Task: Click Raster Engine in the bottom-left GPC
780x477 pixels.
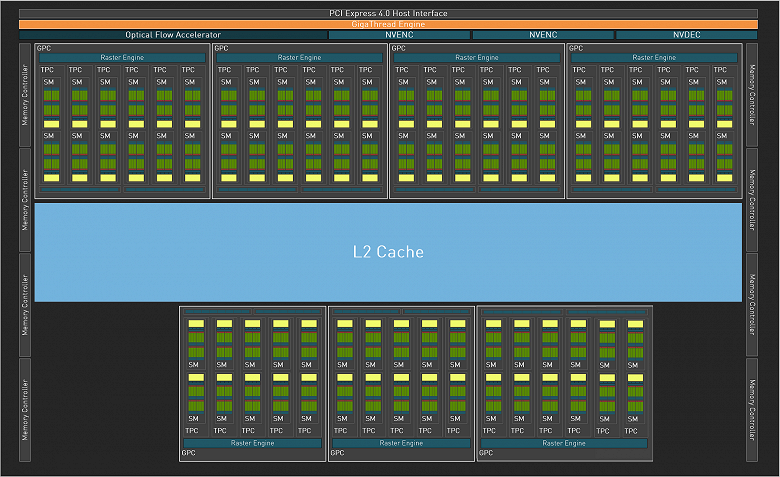Action: (252, 442)
